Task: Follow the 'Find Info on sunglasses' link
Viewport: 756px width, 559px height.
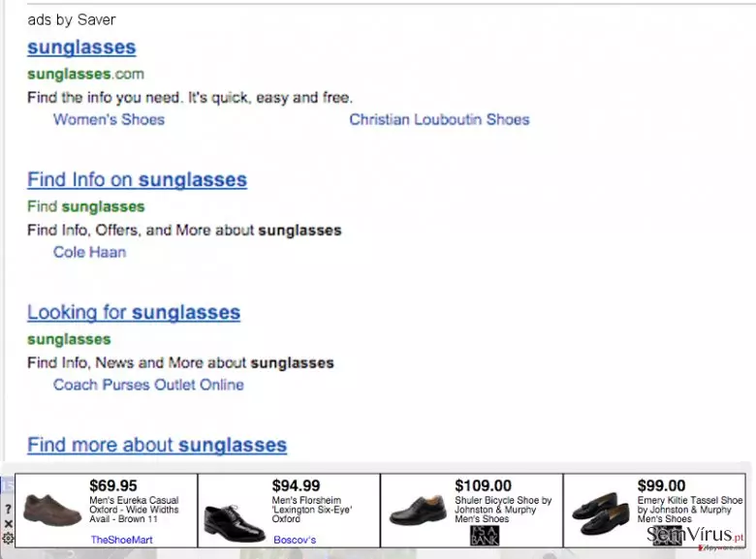Action: (x=137, y=180)
